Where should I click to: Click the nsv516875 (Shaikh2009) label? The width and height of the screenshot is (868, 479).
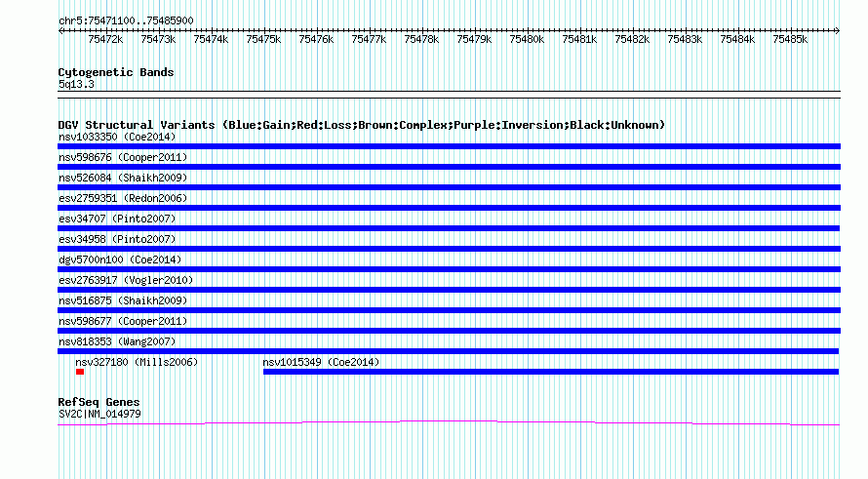pos(123,300)
